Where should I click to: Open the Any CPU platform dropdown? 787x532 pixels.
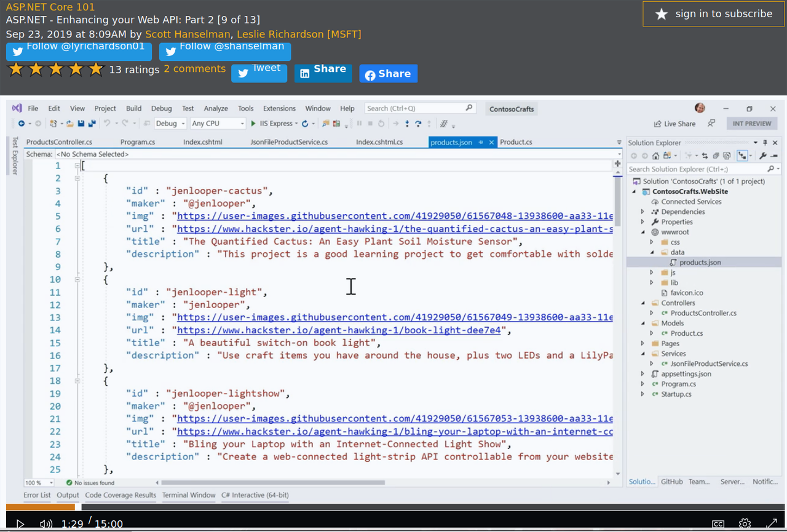pos(218,124)
